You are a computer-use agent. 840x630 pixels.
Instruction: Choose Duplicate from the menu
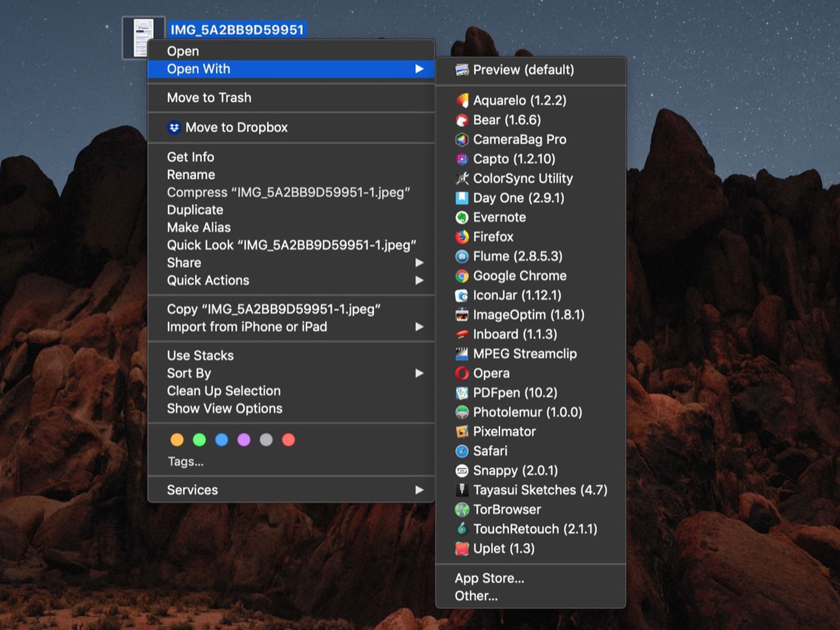click(291, 210)
